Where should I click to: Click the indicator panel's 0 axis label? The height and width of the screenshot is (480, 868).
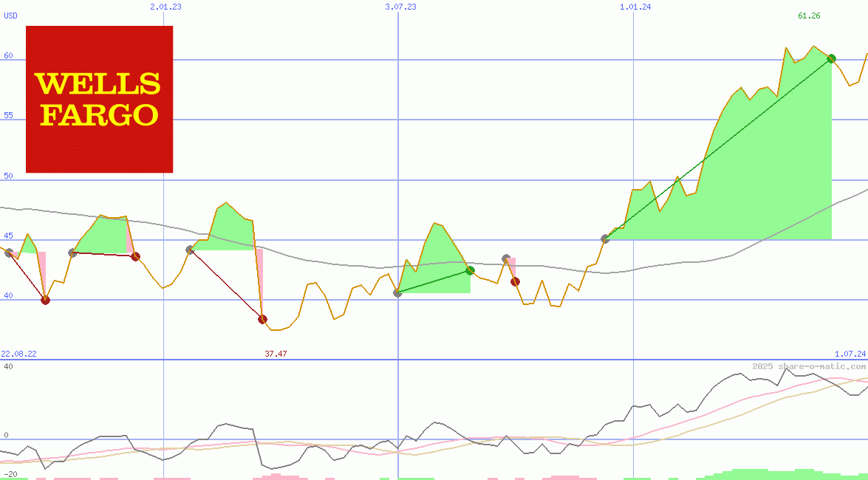6,435
